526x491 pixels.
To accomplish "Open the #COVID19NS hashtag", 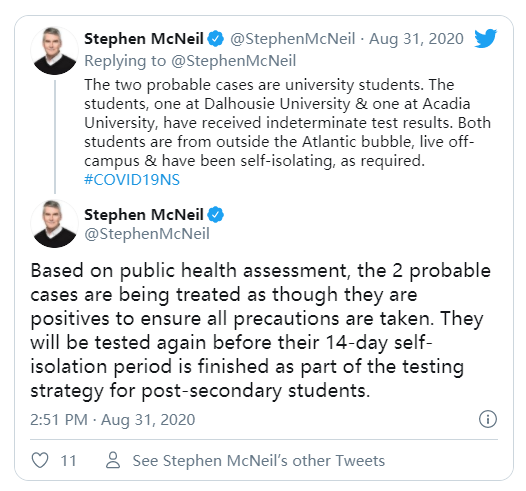I will (132, 180).
